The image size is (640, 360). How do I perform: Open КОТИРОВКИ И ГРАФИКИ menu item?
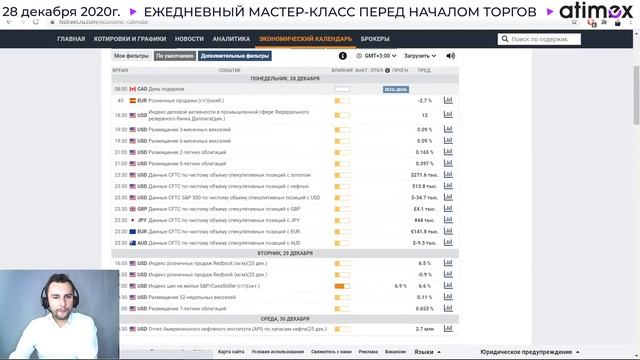coord(130,39)
